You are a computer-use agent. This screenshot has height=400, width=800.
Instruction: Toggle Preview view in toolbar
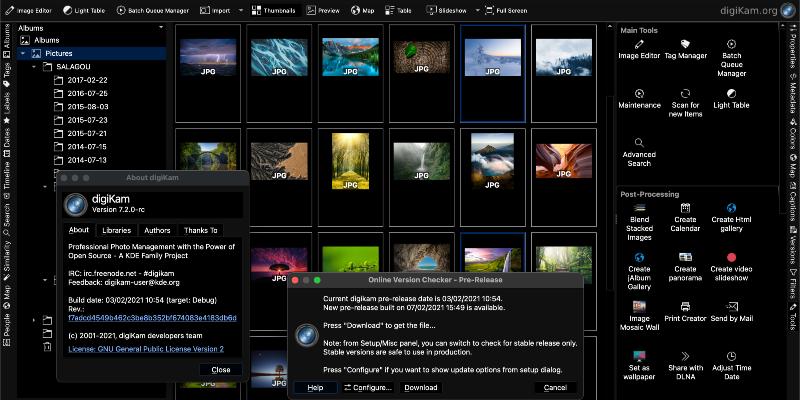coord(322,9)
